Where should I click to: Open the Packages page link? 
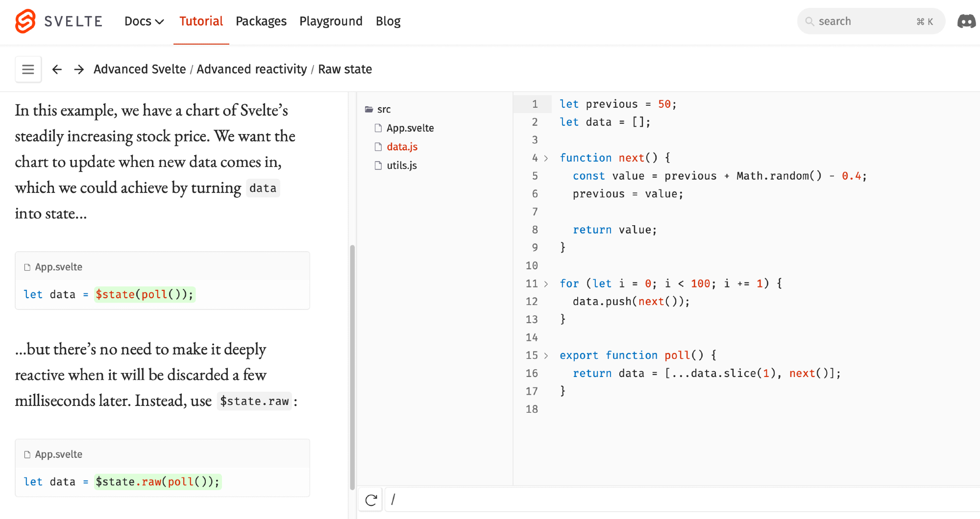(261, 22)
